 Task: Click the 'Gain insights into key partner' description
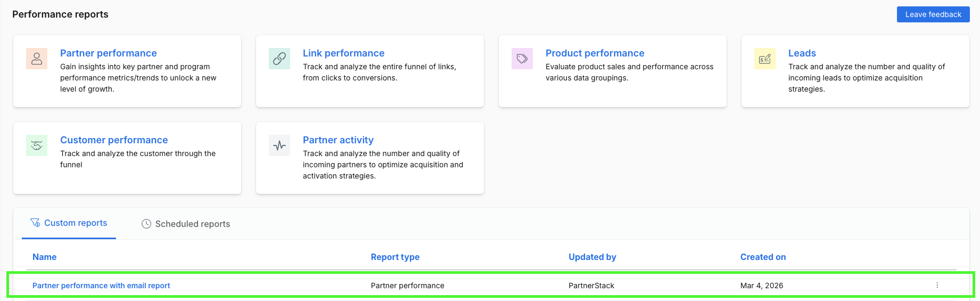pos(138,78)
